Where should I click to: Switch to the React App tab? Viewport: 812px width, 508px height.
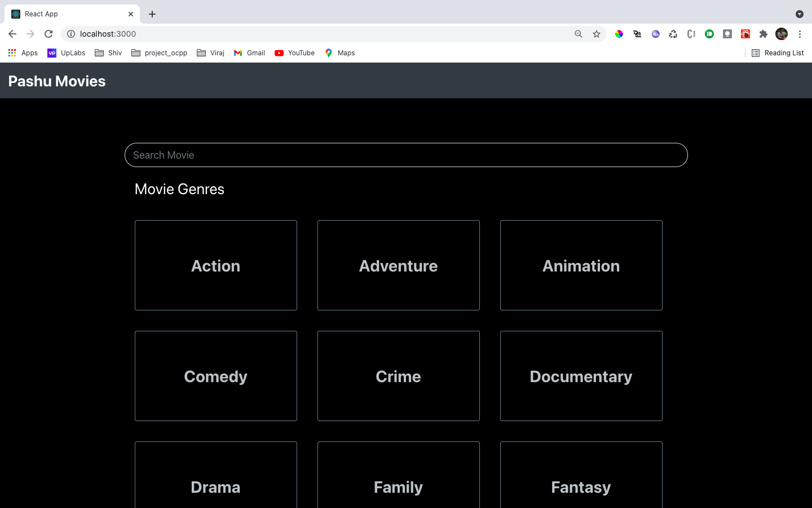pyautogui.click(x=68, y=14)
